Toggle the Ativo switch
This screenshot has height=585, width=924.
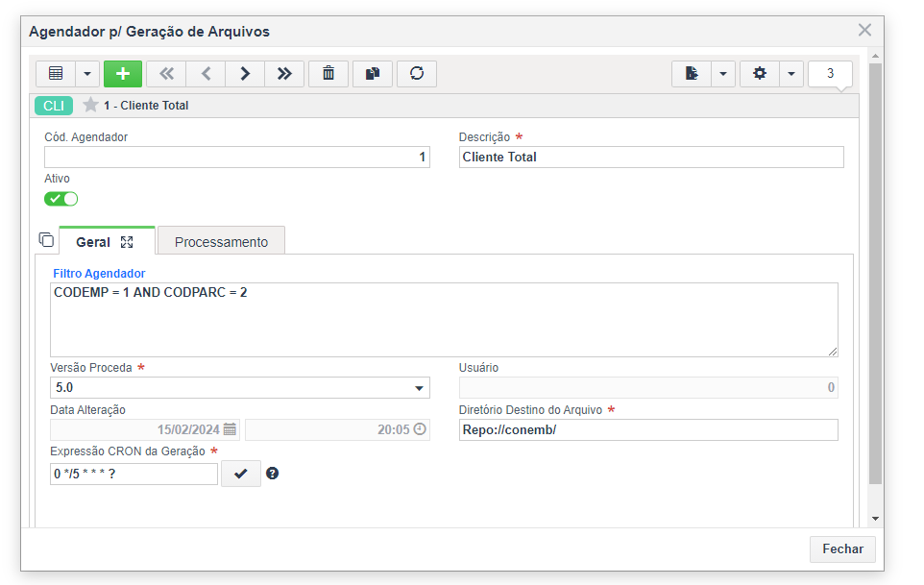[x=61, y=199]
